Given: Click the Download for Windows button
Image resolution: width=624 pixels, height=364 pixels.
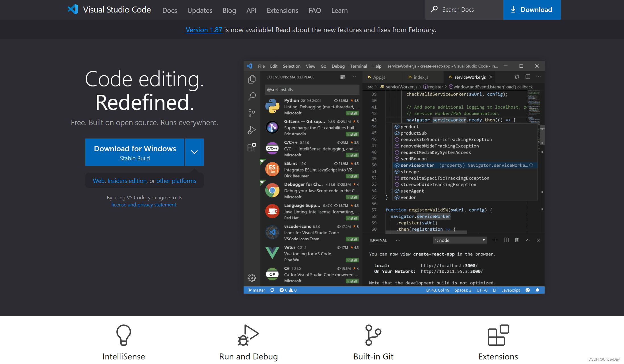Looking at the screenshot, I should click(135, 152).
